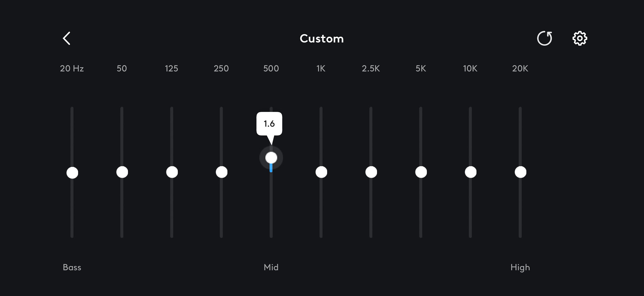
Task: Click the active 500 Hz slider knob
Action: (271, 158)
